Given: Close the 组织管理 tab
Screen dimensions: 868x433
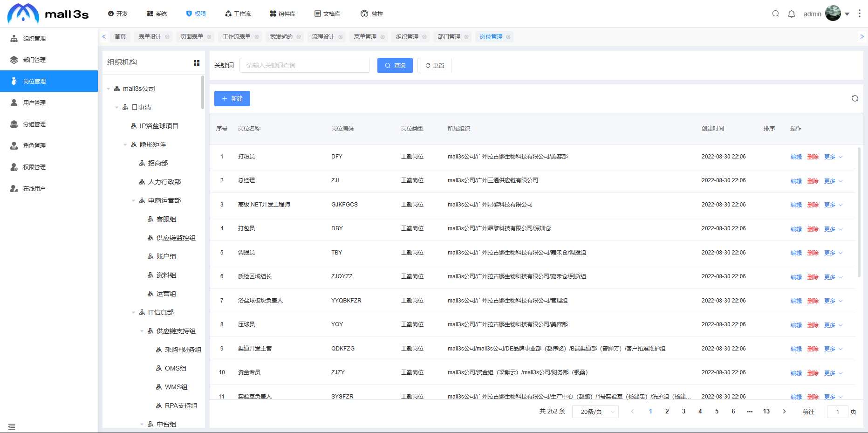Looking at the screenshot, I should coord(424,37).
